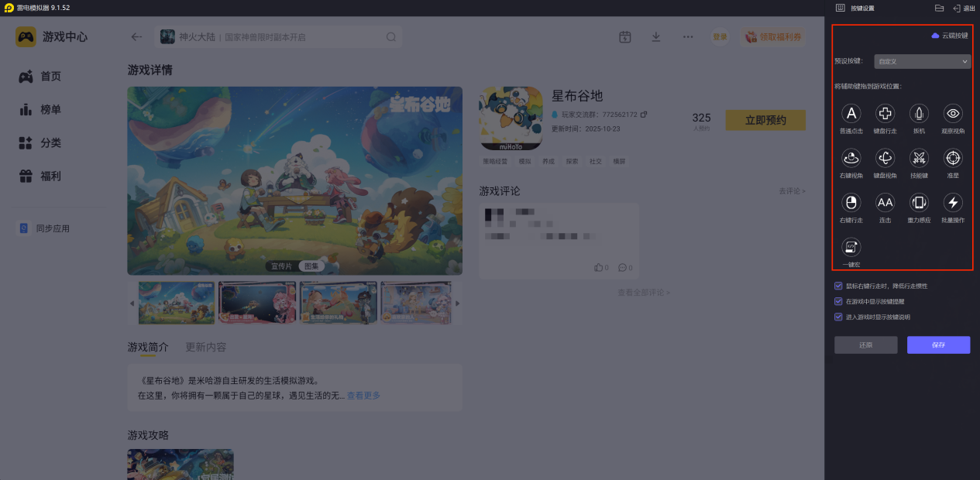Select the 右键行走 mouse icon

tap(851, 203)
